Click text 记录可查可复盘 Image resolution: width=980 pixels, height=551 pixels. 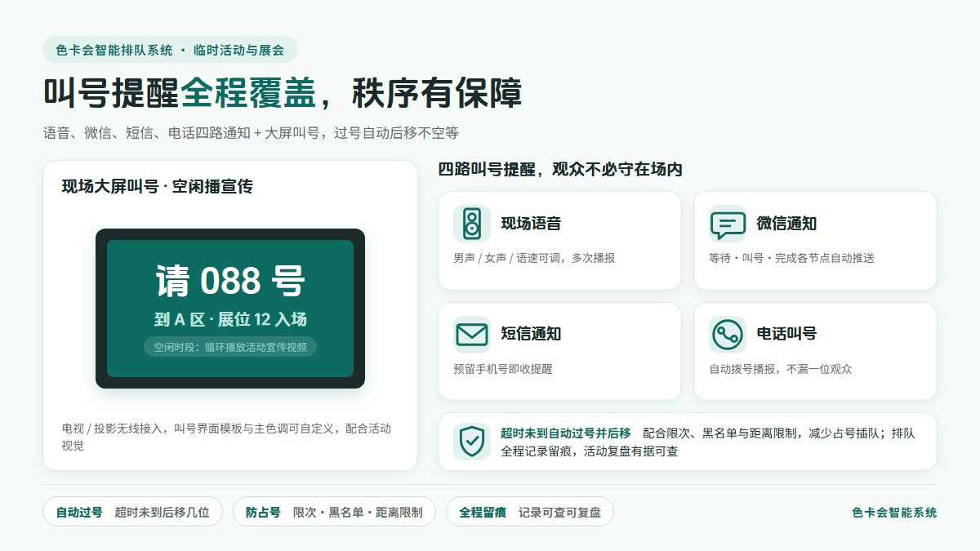click(559, 513)
